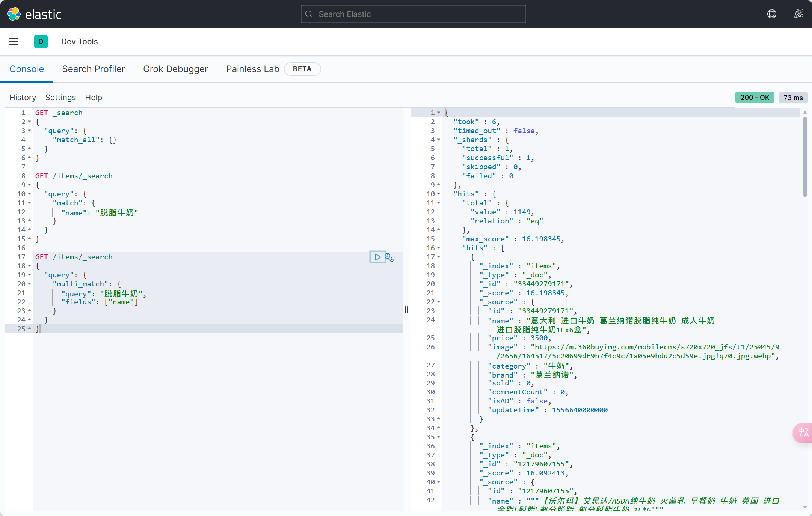Switch to the Search Profiler tab

click(94, 69)
